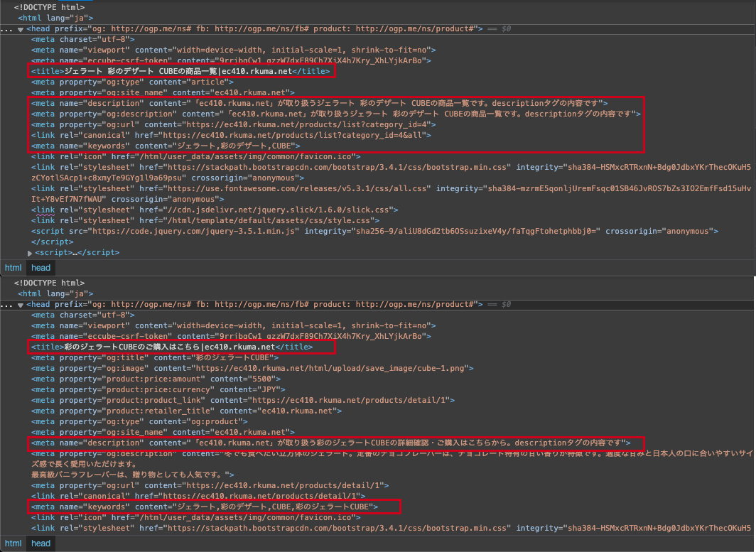The height and width of the screenshot is (552, 756).
Task: Select the html breadcrumb in the upper panel
Action: point(13,268)
